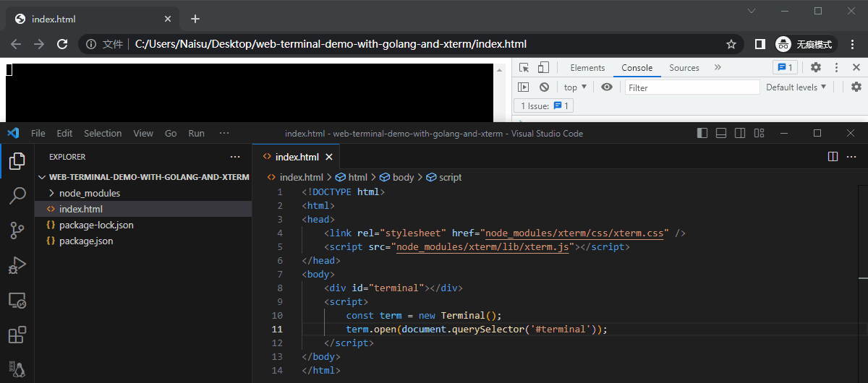Select the Console tab in DevTools
This screenshot has height=383, width=868.
(x=637, y=67)
